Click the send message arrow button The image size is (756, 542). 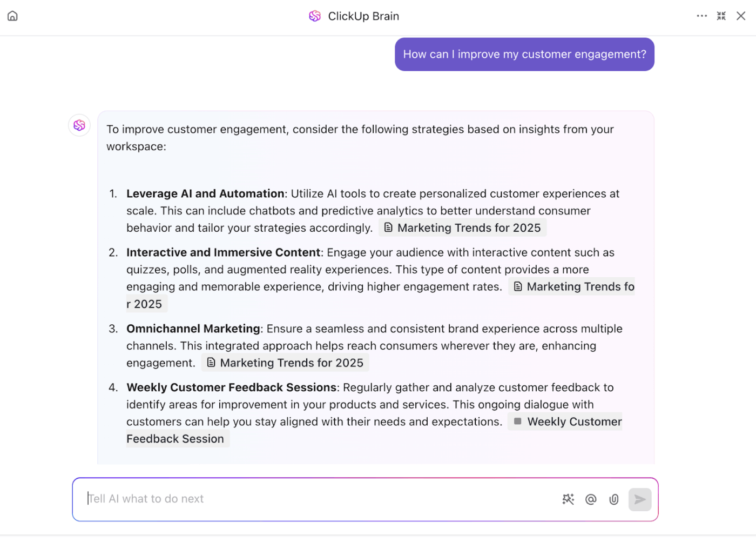(x=640, y=499)
